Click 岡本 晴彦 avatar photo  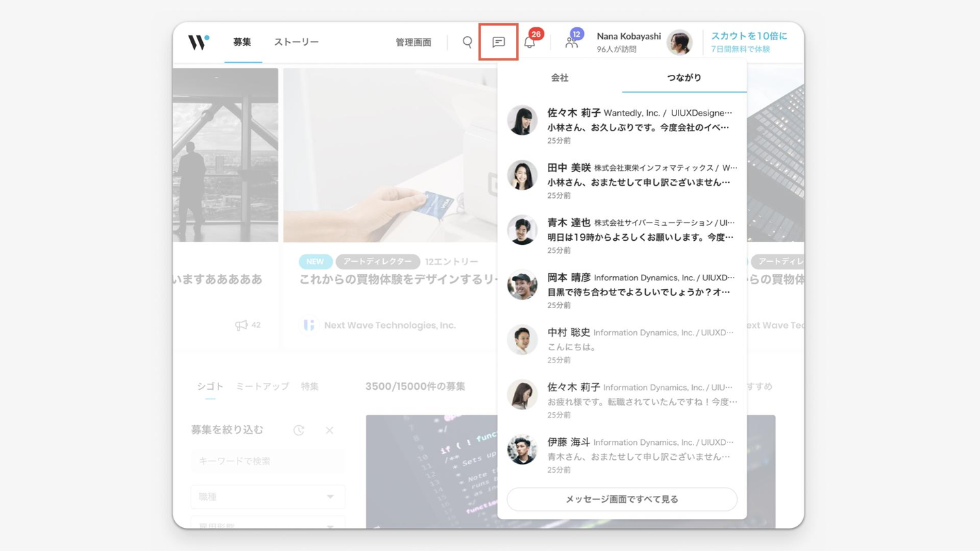tap(522, 285)
